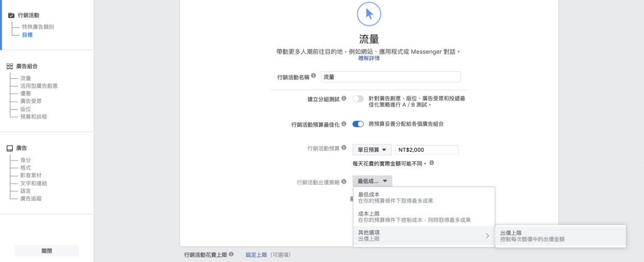Click info icon beside 行銷活動花費上限
The width and height of the screenshot is (644, 262).
tap(231, 254)
